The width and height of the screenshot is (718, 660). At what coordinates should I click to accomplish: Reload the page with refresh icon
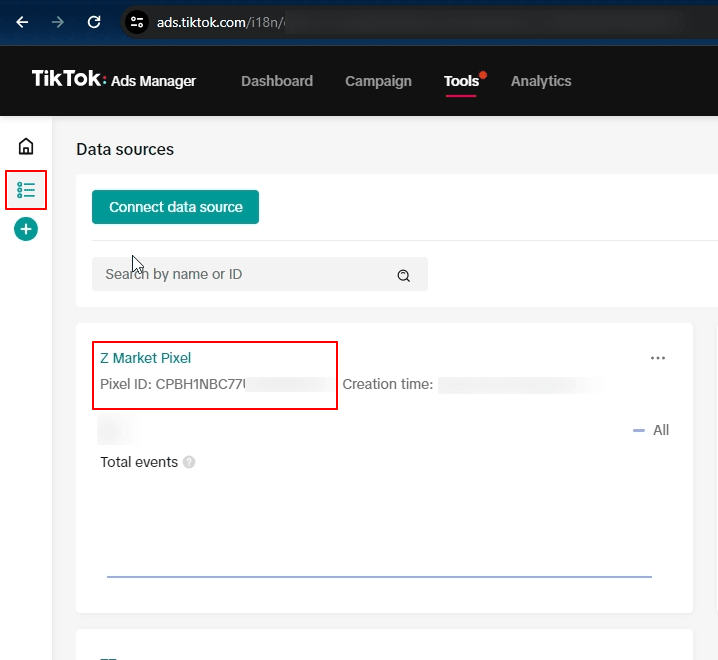click(x=94, y=22)
